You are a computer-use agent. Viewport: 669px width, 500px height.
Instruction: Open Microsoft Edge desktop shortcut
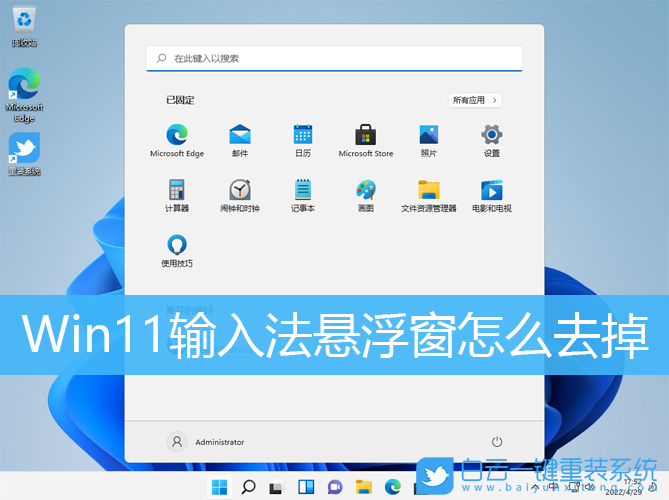(24, 95)
